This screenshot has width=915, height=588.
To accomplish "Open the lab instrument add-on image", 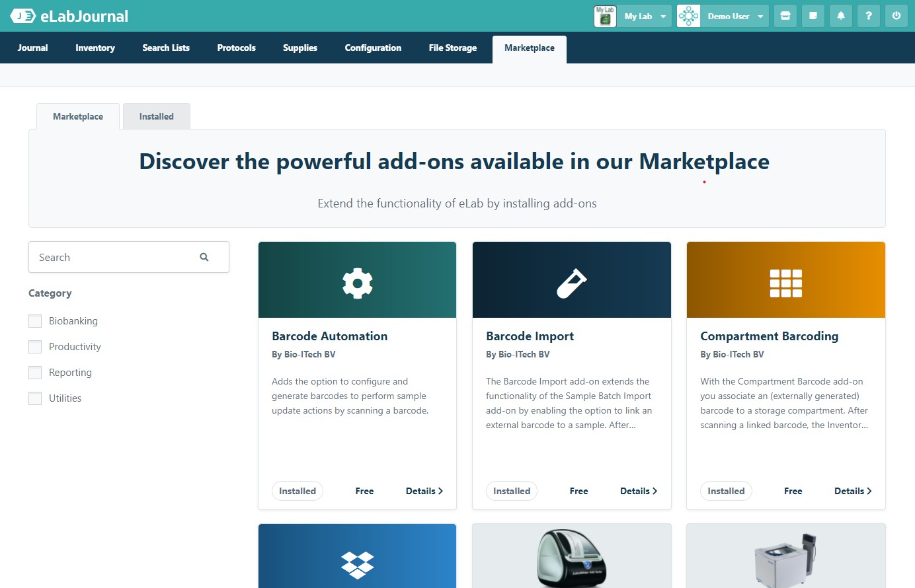I will (x=785, y=556).
